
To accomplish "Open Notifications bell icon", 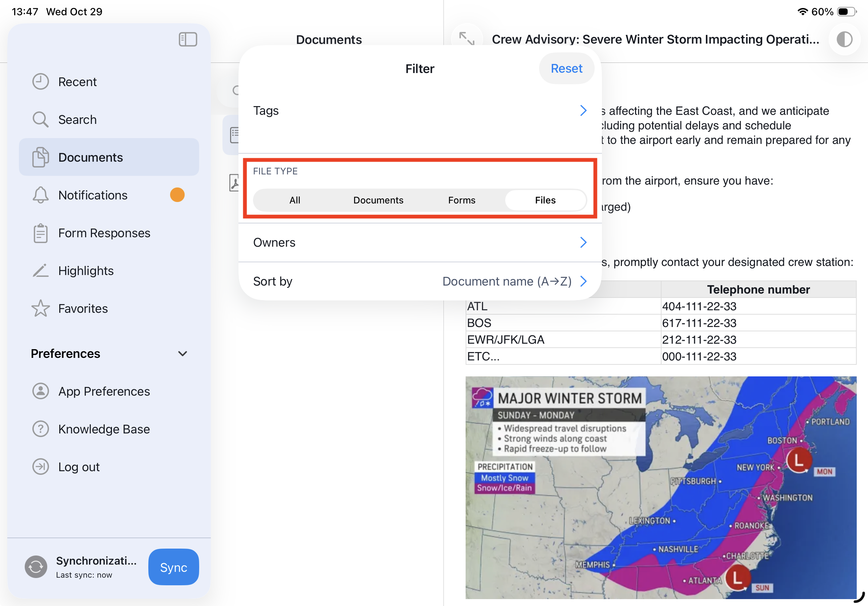I will (x=40, y=195).
